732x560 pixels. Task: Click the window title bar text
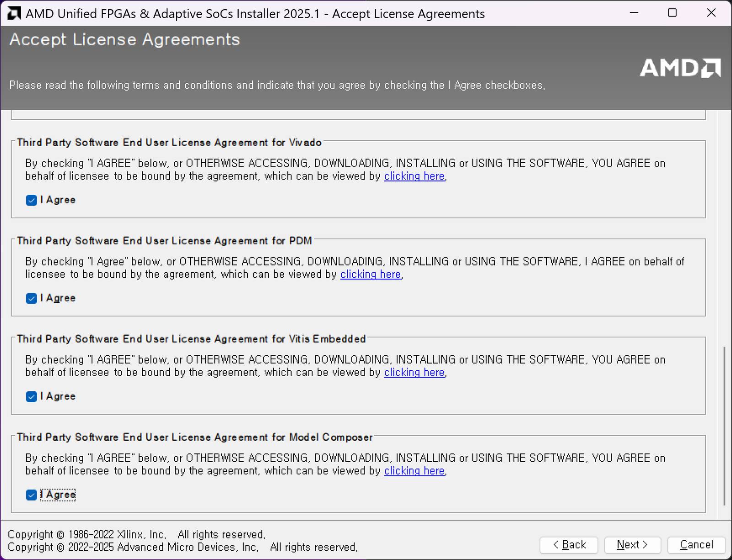[255, 14]
